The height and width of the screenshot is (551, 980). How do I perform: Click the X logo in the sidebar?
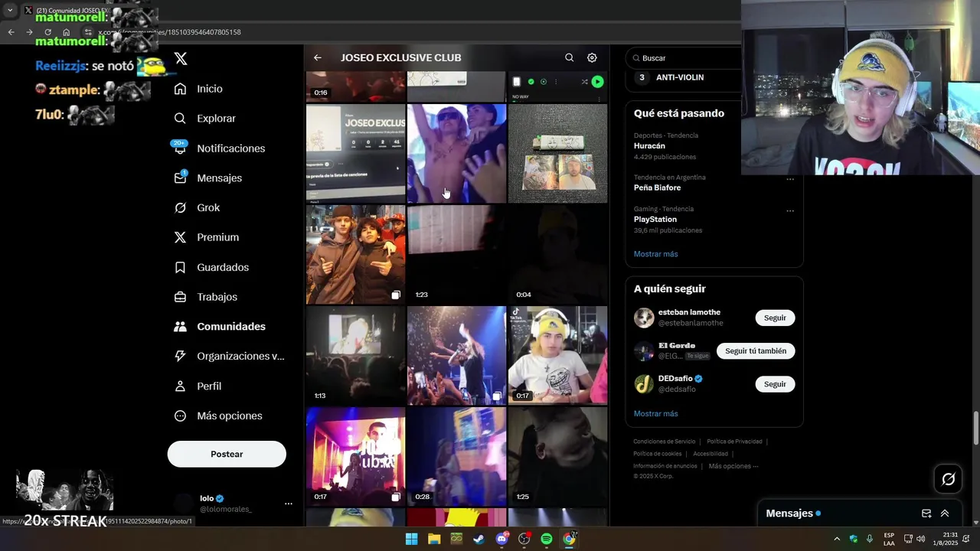(181, 59)
